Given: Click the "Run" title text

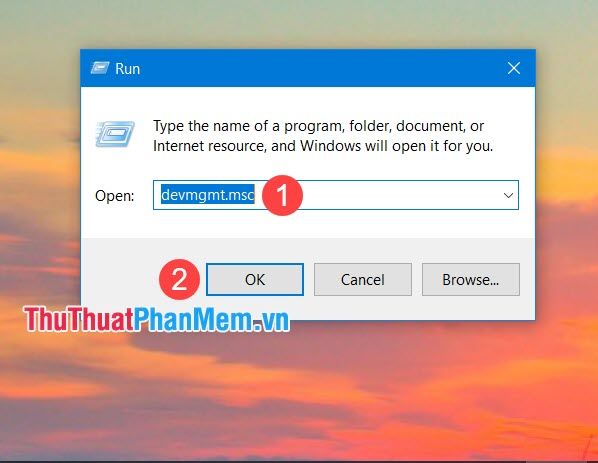Looking at the screenshot, I should (x=128, y=69).
